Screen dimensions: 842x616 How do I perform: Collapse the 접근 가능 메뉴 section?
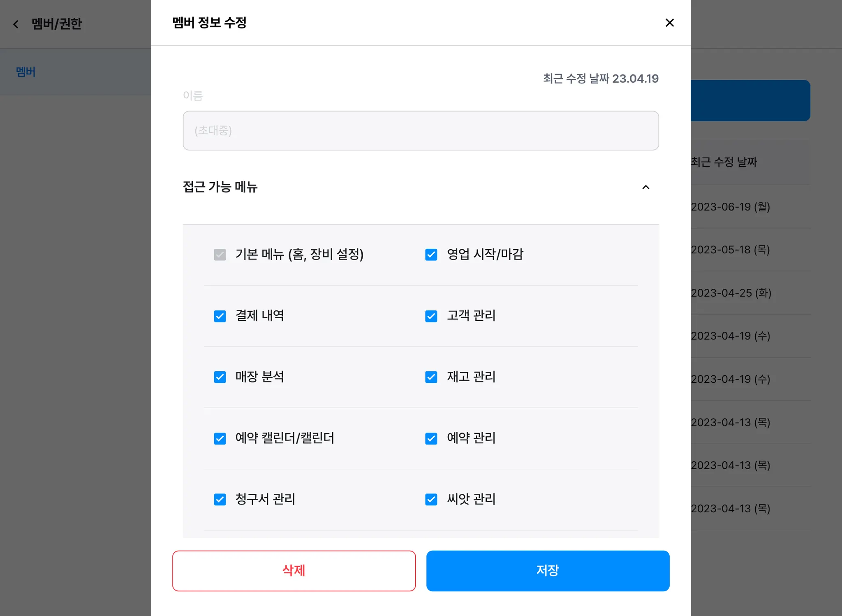(645, 188)
